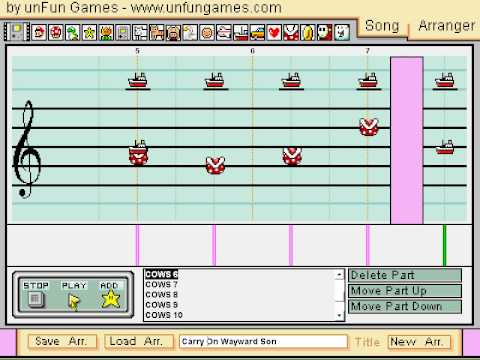This screenshot has height=360, width=480.
Task: Select the pig instrument icon
Action: click(x=173, y=33)
